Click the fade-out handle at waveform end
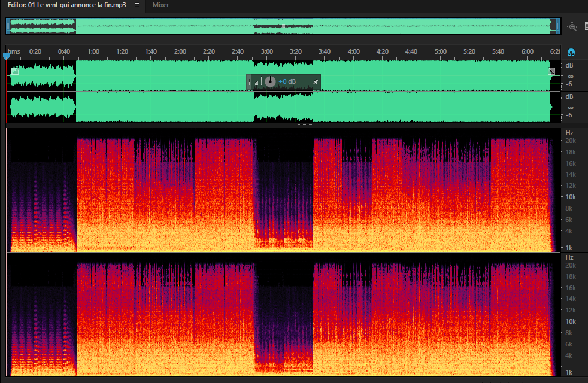 pyautogui.click(x=551, y=71)
